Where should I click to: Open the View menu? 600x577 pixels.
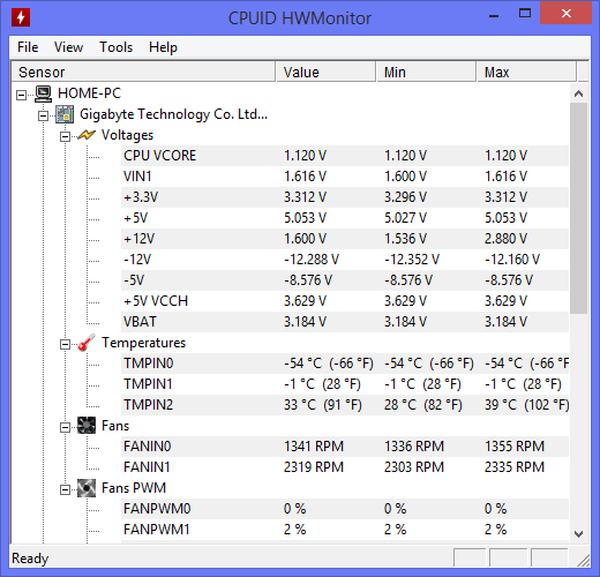click(x=68, y=47)
